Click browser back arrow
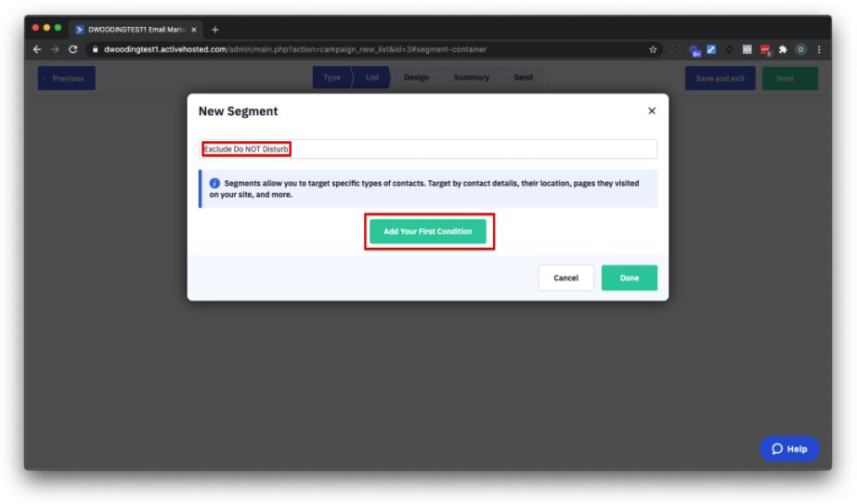The height and width of the screenshot is (504, 857). [x=37, y=49]
